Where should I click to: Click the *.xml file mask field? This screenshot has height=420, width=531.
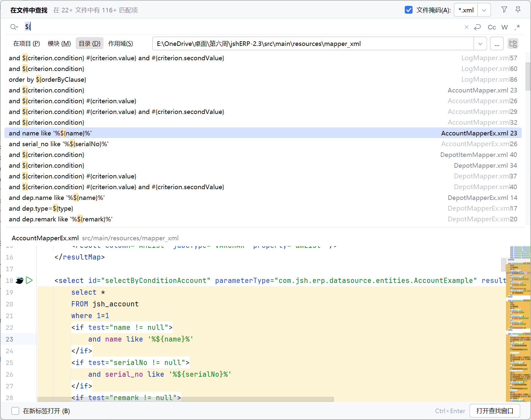click(466, 10)
